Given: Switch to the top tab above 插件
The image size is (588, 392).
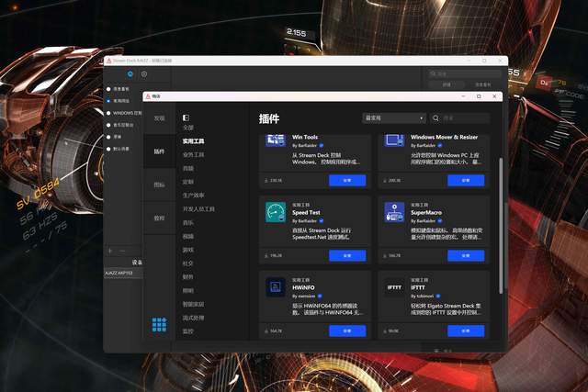Looking at the screenshot, I should click(x=159, y=118).
